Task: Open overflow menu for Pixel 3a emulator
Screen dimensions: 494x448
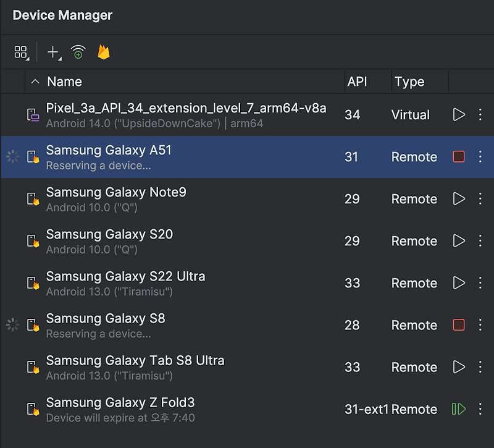Action: tap(480, 115)
